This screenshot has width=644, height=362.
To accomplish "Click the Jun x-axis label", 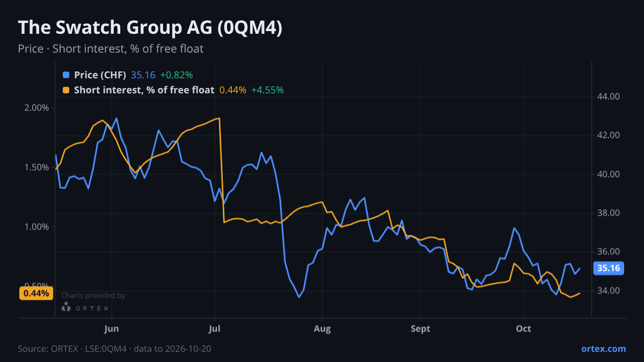I will click(x=112, y=329).
